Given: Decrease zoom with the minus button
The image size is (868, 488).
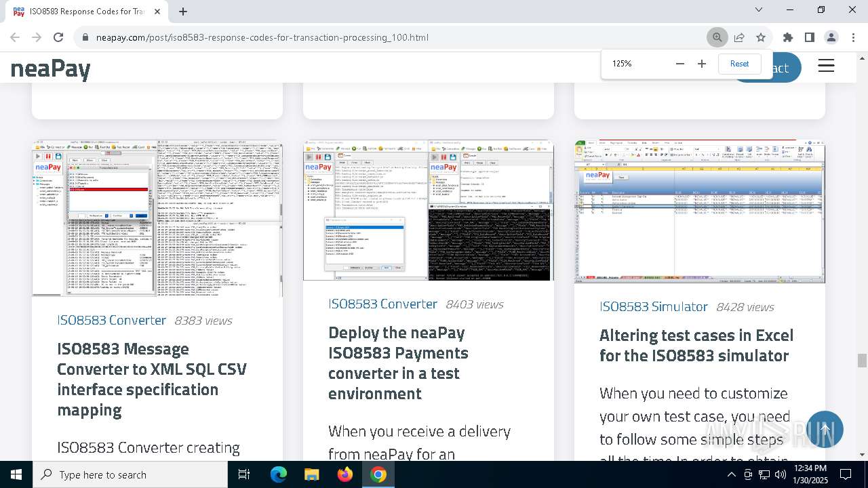Looking at the screenshot, I should 680,64.
